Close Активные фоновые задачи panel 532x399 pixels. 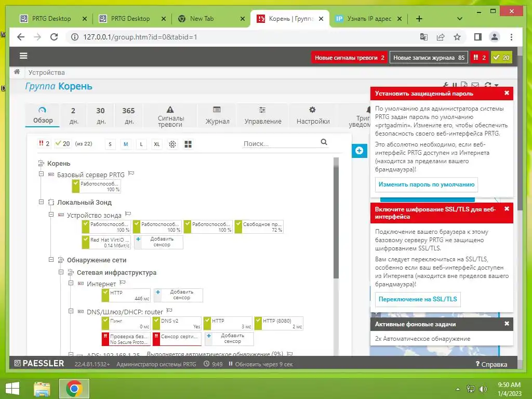click(507, 324)
